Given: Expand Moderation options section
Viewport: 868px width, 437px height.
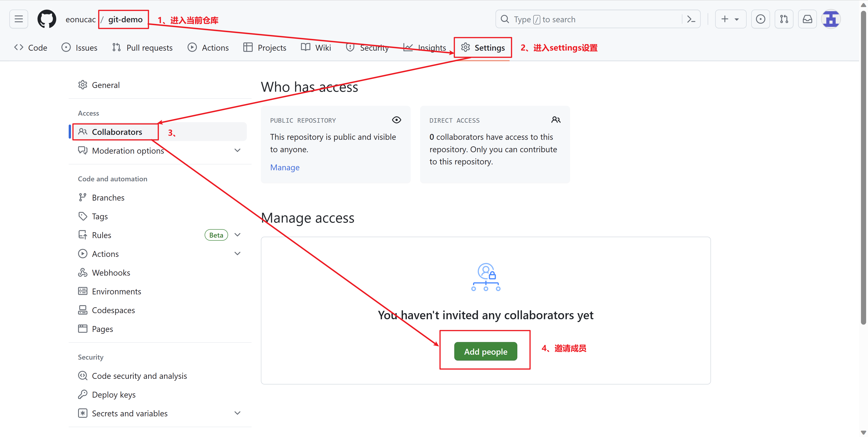Looking at the screenshot, I should click(x=237, y=150).
